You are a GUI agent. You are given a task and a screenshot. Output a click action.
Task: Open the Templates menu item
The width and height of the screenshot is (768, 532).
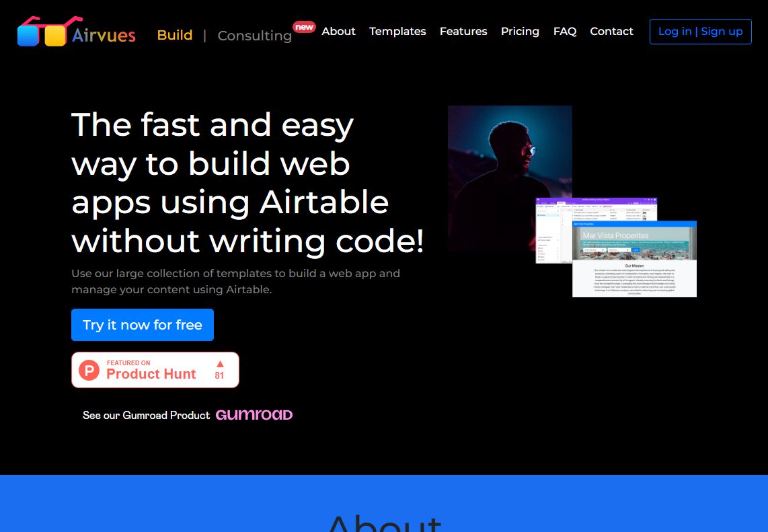pyautogui.click(x=397, y=32)
